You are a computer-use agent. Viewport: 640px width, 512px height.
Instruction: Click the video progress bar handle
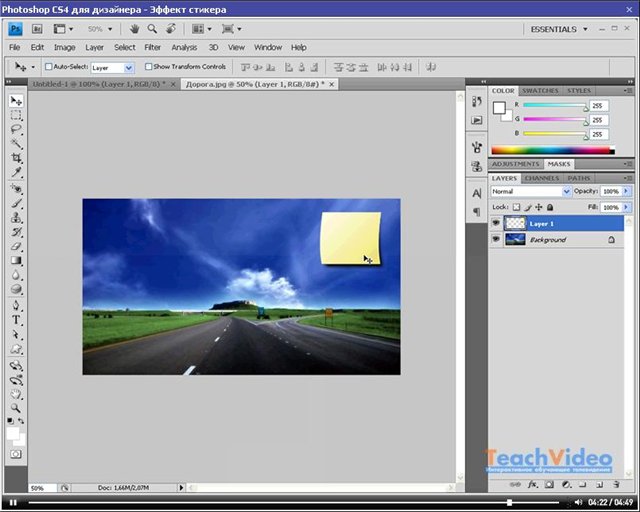(x=509, y=503)
